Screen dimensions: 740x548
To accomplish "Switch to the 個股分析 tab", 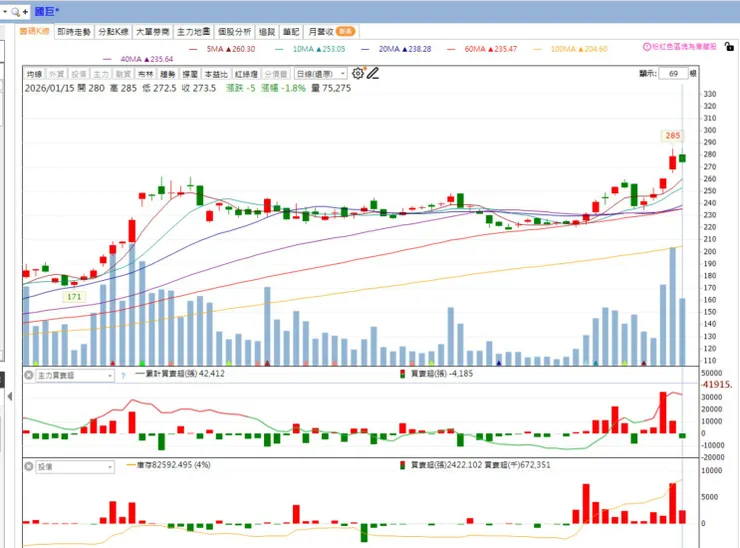I will tap(234, 32).
